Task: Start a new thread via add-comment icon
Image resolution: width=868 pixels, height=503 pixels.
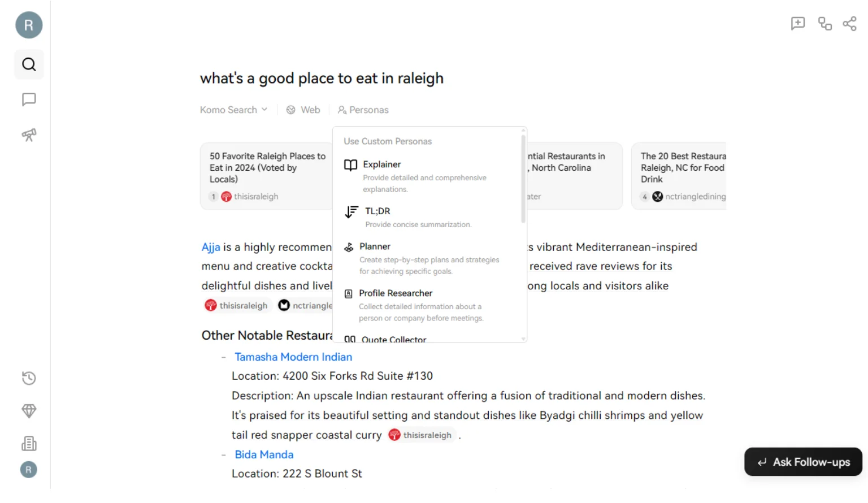Action: coord(797,24)
